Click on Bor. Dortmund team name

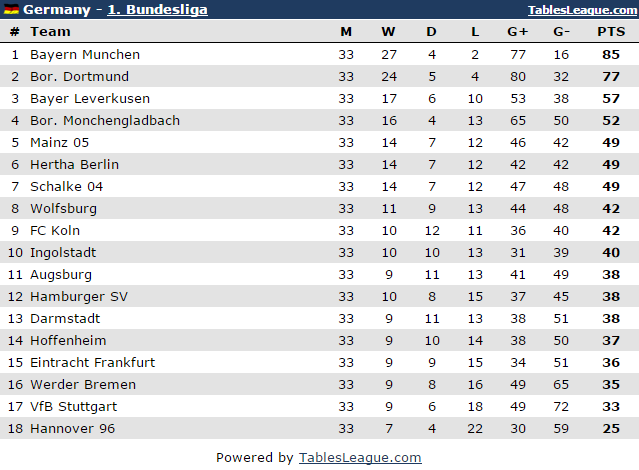[79, 76]
